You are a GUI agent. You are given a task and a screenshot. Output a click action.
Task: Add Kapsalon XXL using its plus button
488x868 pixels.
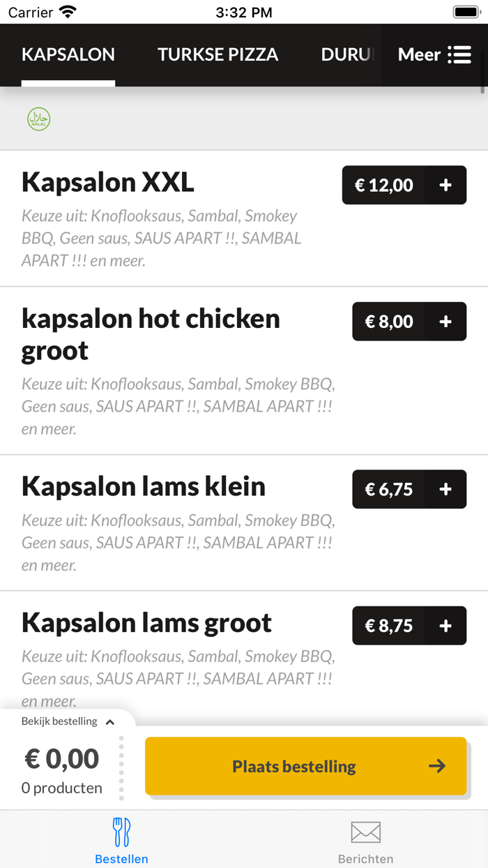[x=445, y=185]
